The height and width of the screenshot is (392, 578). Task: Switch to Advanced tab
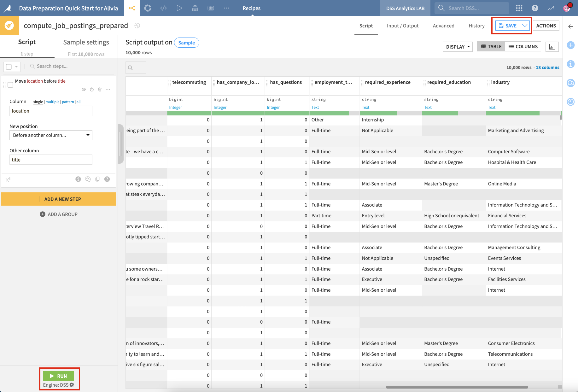pyautogui.click(x=443, y=26)
